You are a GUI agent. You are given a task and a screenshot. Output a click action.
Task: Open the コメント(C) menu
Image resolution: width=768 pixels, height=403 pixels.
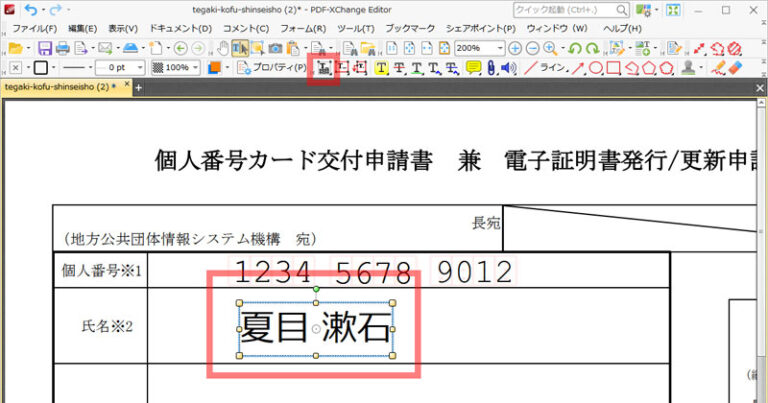point(245,28)
